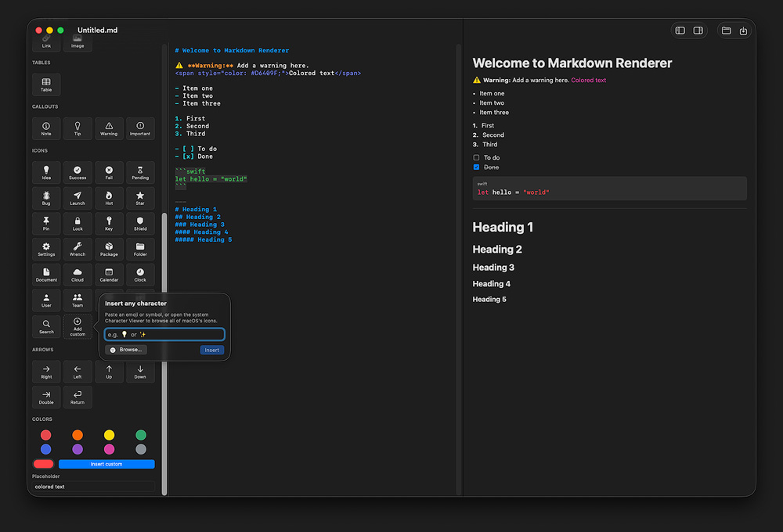Toggle the left sidebar panel

[x=680, y=31]
